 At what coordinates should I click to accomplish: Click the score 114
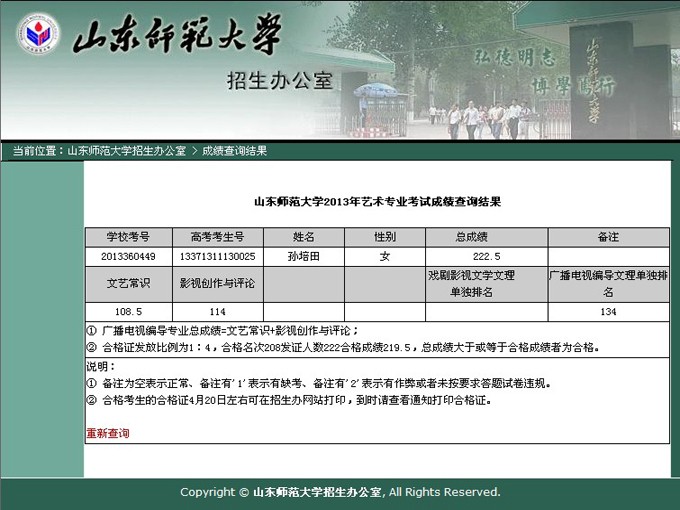[218, 311]
